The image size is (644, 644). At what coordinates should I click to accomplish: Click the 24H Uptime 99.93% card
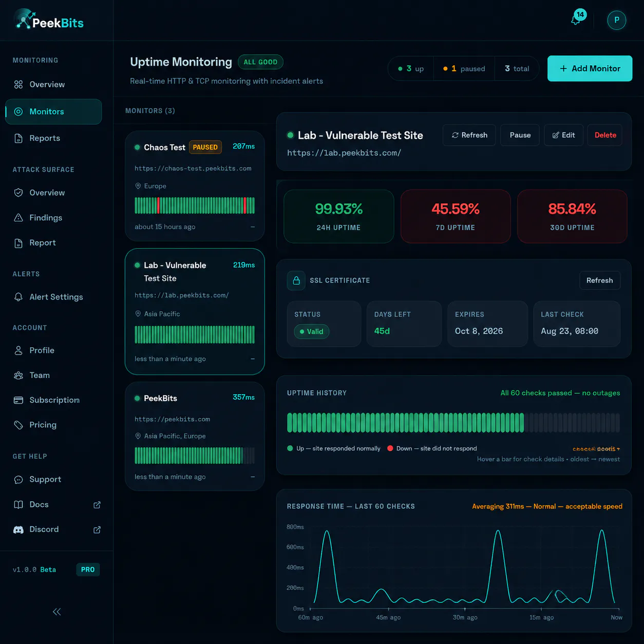[x=339, y=216]
